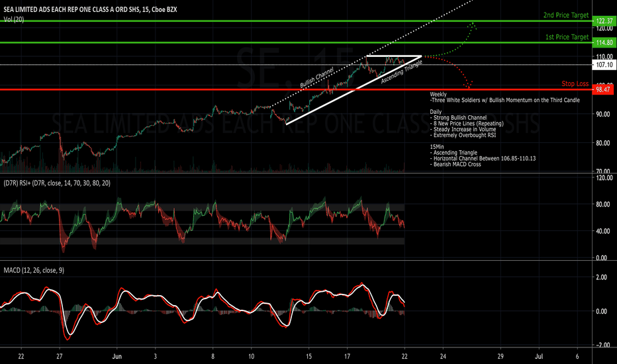Click the "Jun" label on time axis
The height and width of the screenshot is (364, 617).
tap(117, 357)
